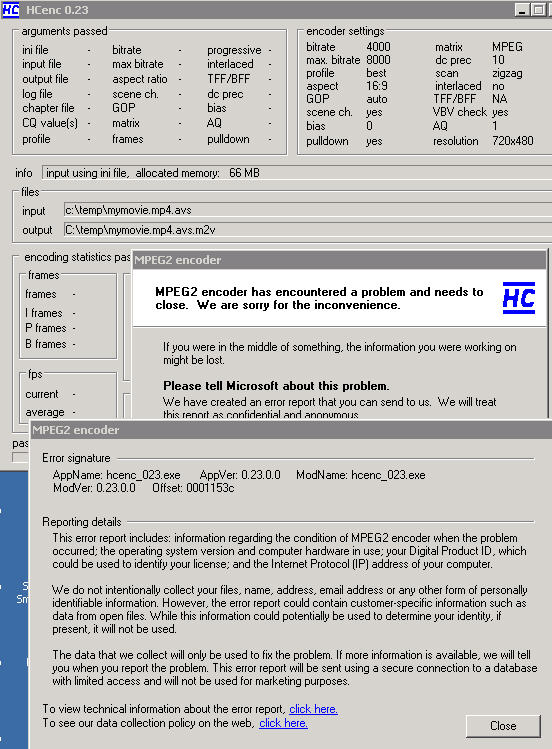The image size is (552, 749).
Task: Click the GOP value auto
Action: (x=377, y=99)
